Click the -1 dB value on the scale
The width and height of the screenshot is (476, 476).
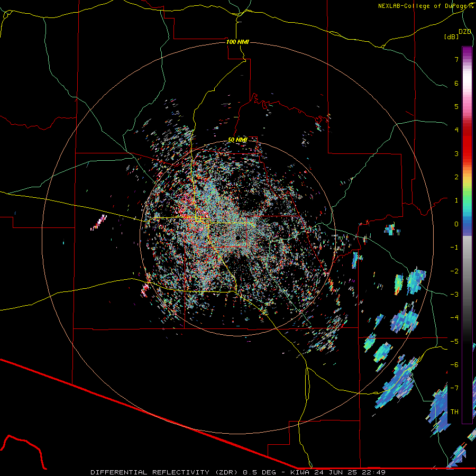point(454,248)
